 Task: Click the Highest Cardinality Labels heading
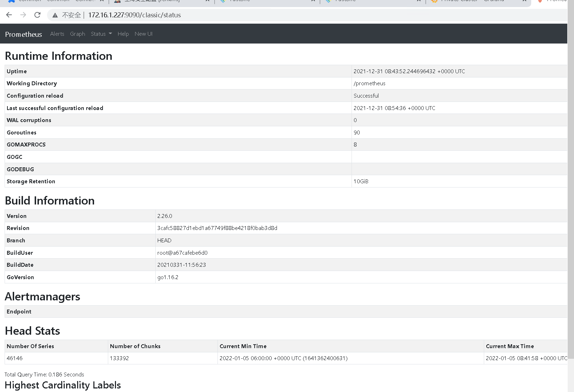tap(63, 385)
